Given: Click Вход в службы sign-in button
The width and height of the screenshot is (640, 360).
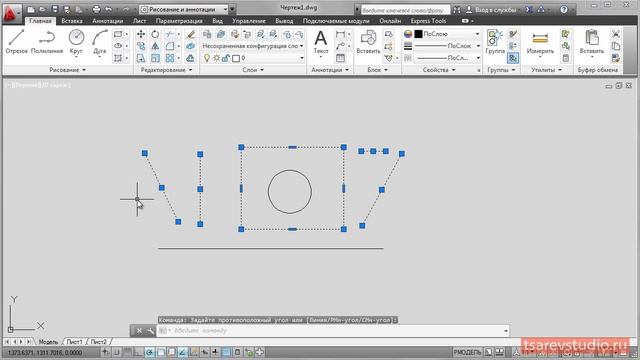Looking at the screenshot, I should [x=492, y=9].
